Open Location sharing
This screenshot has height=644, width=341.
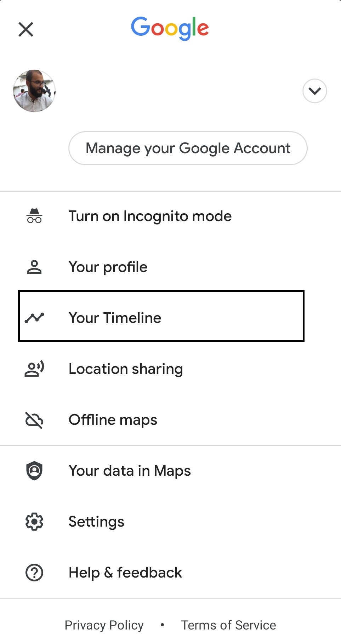coord(126,369)
